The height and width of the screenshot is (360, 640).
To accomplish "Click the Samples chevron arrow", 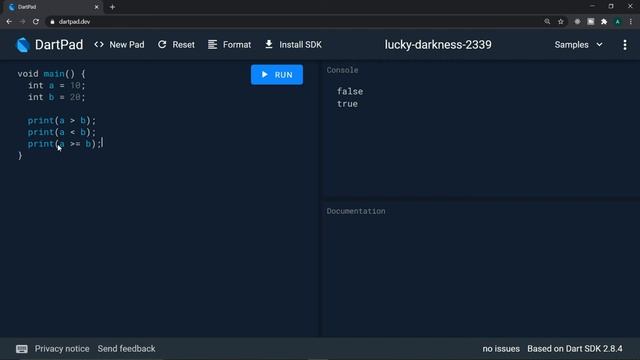I will [x=599, y=44].
